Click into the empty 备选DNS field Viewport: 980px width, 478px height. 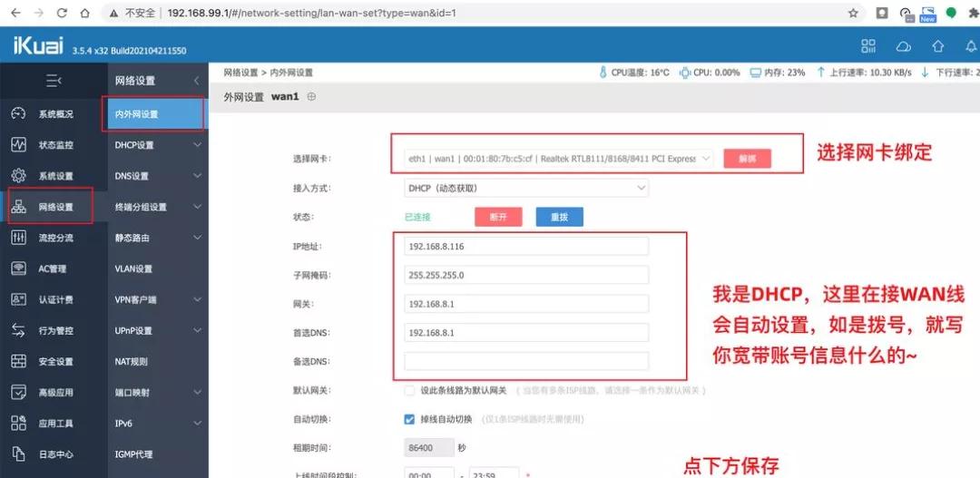[x=526, y=361]
